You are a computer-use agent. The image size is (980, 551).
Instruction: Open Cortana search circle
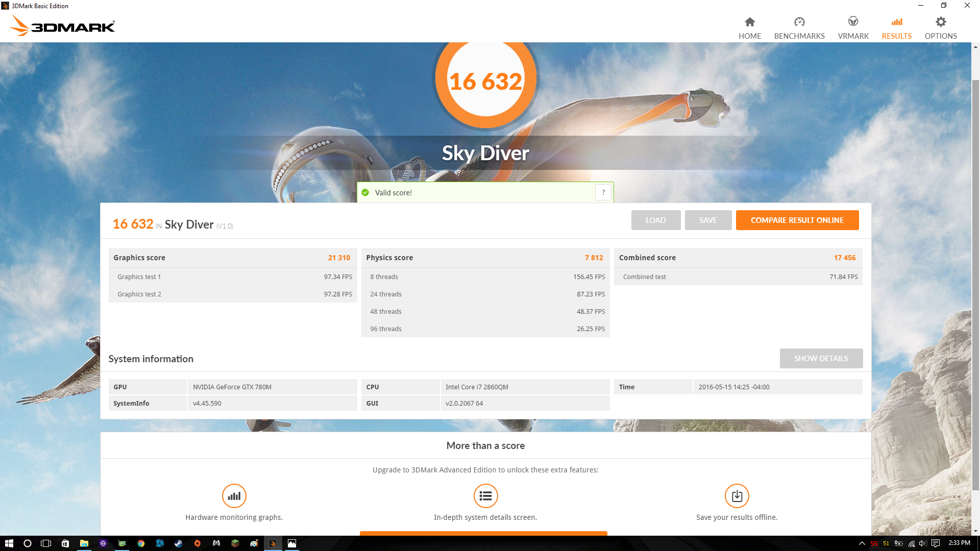(x=28, y=543)
